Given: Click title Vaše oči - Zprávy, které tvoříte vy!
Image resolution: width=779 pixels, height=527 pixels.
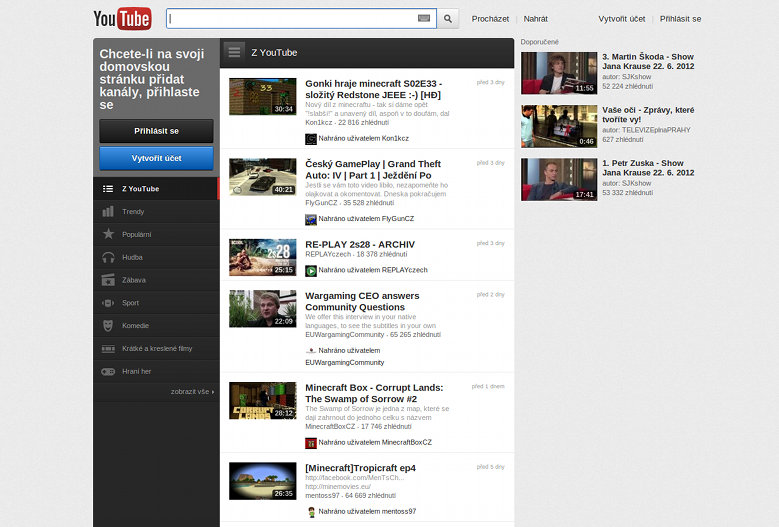Looking at the screenshot, I should (x=648, y=115).
